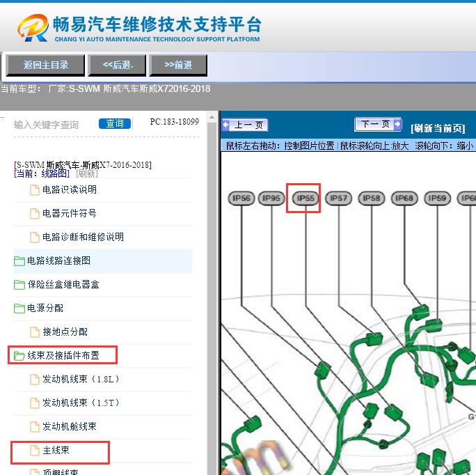Go forward with the >>前进 button
This screenshot has height=475, width=476.
(178, 65)
